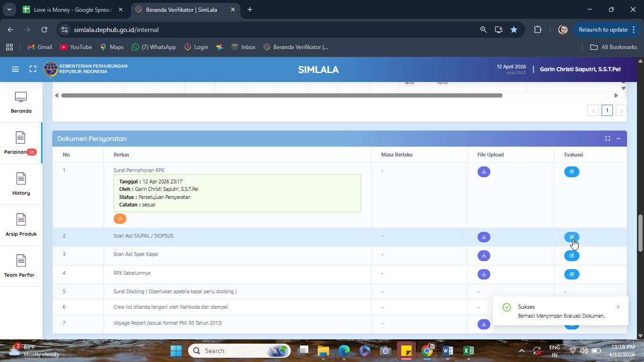
Task: Download Surat Permohonan RPK file upload
Action: 484,172
